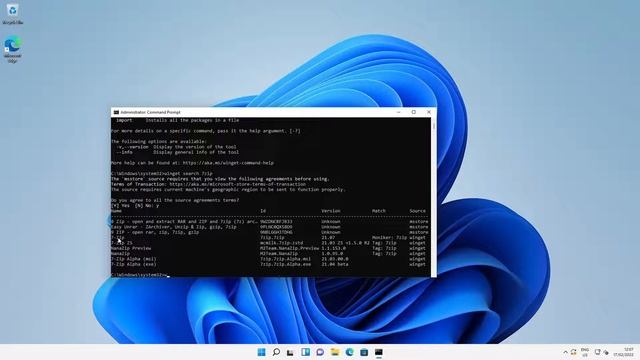Launch File Explorer from the taskbar
The image size is (640, 360).
point(335,352)
